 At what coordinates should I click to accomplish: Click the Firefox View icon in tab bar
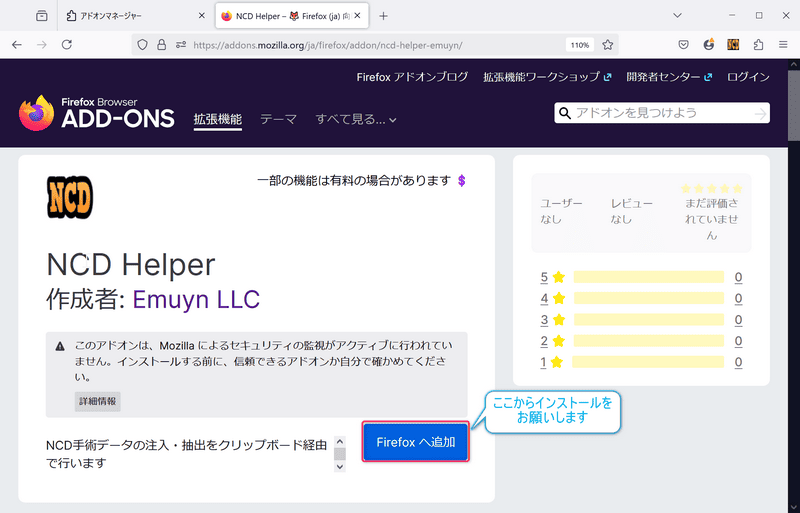[x=42, y=16]
